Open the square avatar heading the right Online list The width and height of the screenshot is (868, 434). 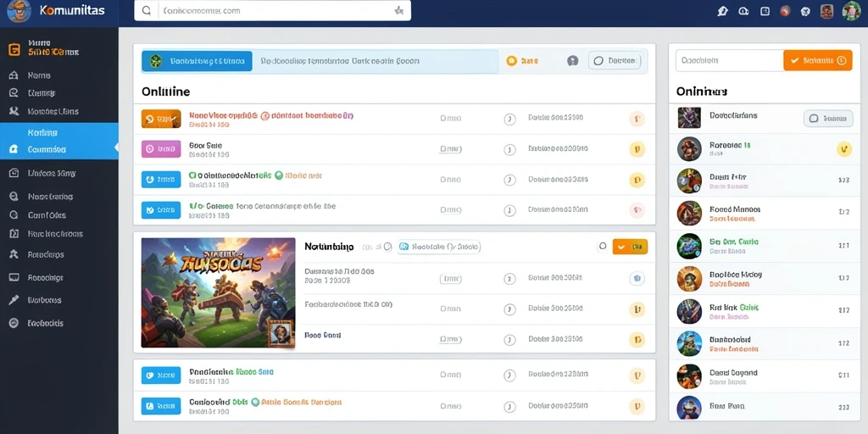click(689, 118)
